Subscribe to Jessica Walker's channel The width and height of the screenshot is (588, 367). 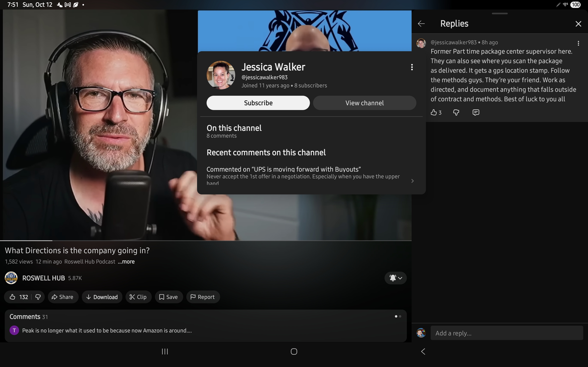(x=258, y=103)
